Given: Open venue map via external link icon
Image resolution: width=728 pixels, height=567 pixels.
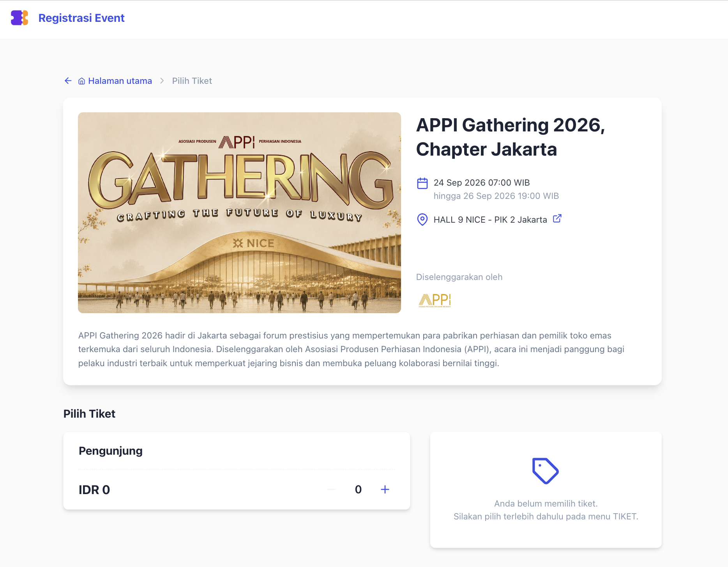Looking at the screenshot, I should 557,218.
